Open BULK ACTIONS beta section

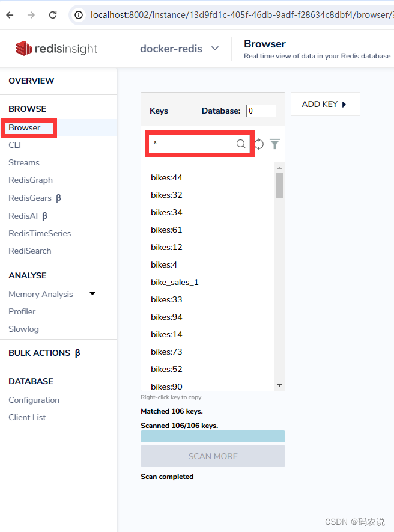click(x=44, y=353)
